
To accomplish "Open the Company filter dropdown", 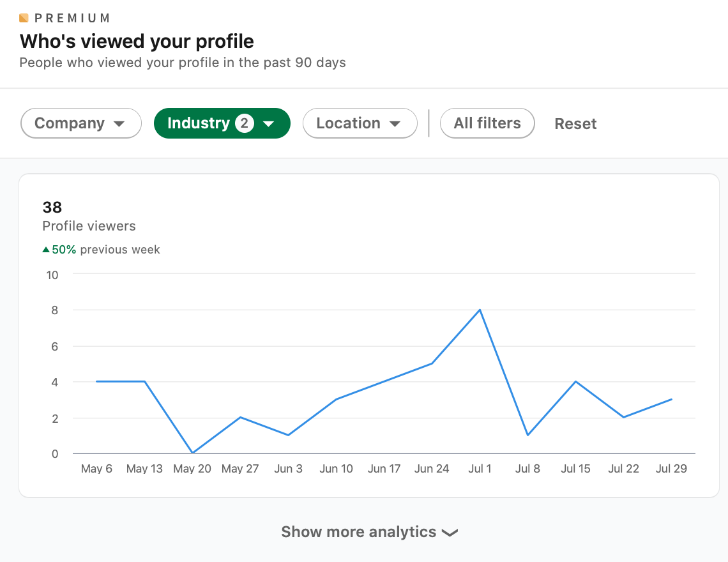I will pos(80,123).
